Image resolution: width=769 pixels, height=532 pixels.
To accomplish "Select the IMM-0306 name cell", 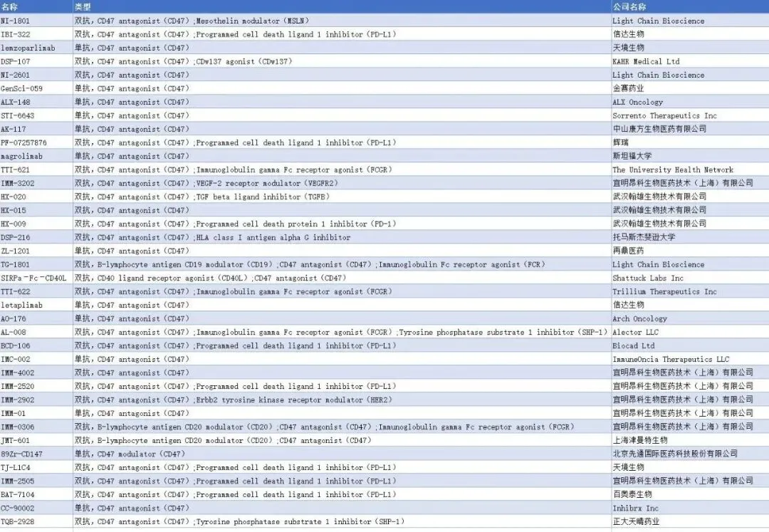I will point(36,427).
